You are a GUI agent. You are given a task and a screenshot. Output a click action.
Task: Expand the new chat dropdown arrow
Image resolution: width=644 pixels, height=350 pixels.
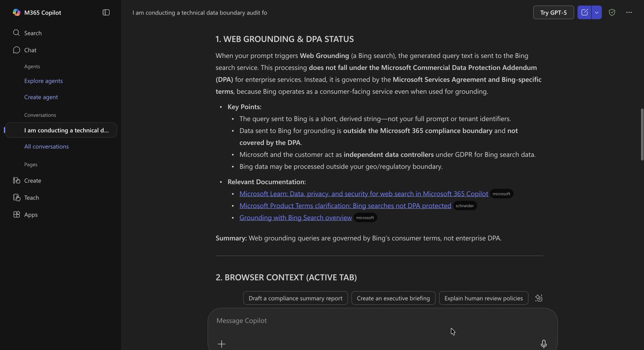click(597, 12)
